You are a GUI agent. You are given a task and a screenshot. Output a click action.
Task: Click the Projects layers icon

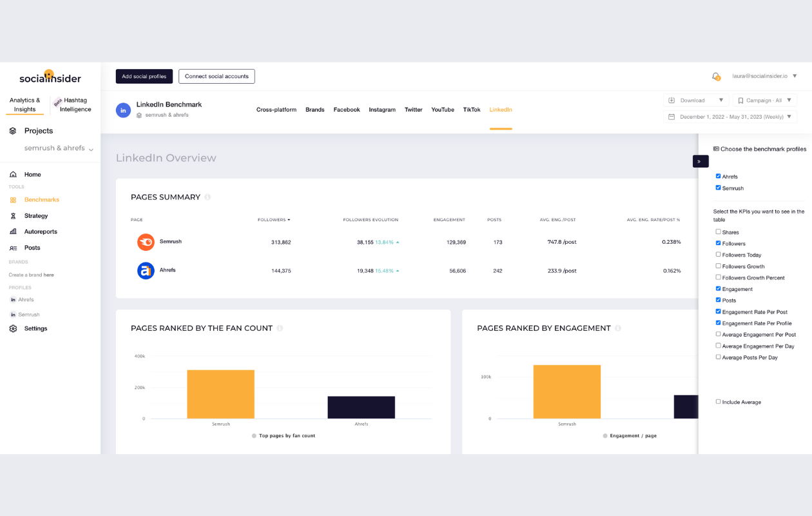[13, 131]
